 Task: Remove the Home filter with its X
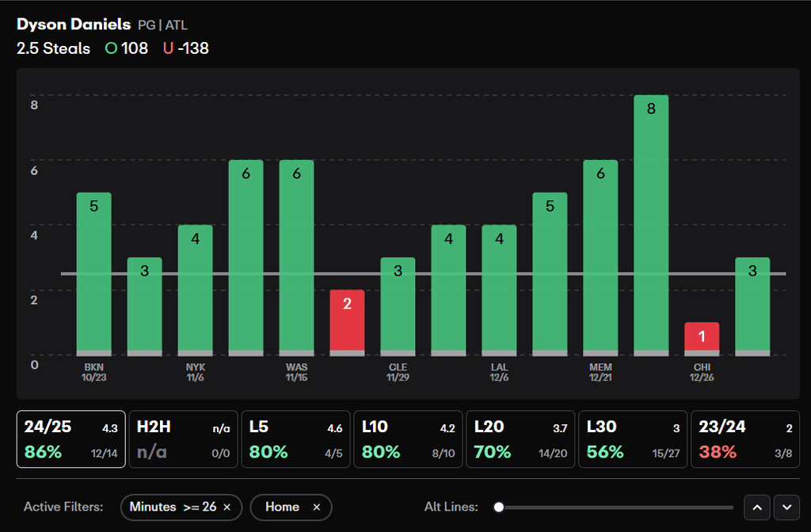(x=317, y=507)
